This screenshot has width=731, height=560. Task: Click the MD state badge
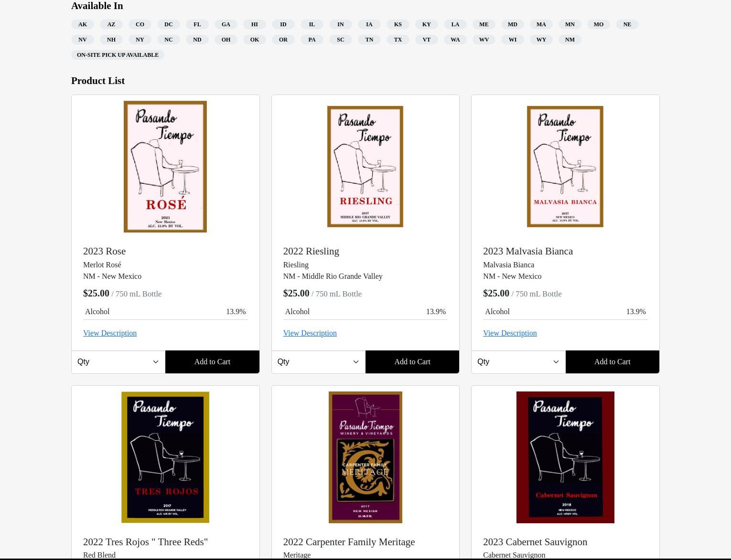click(513, 24)
